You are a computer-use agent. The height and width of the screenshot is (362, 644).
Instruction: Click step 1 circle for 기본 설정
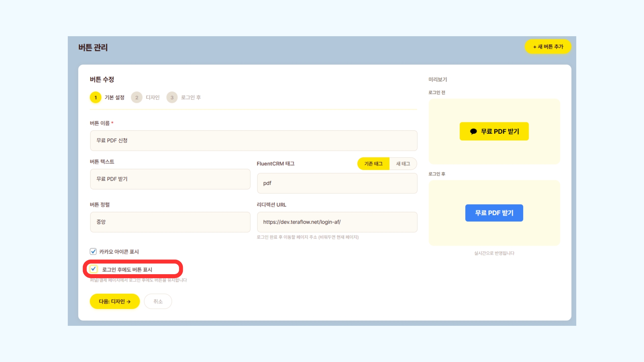pos(96,98)
